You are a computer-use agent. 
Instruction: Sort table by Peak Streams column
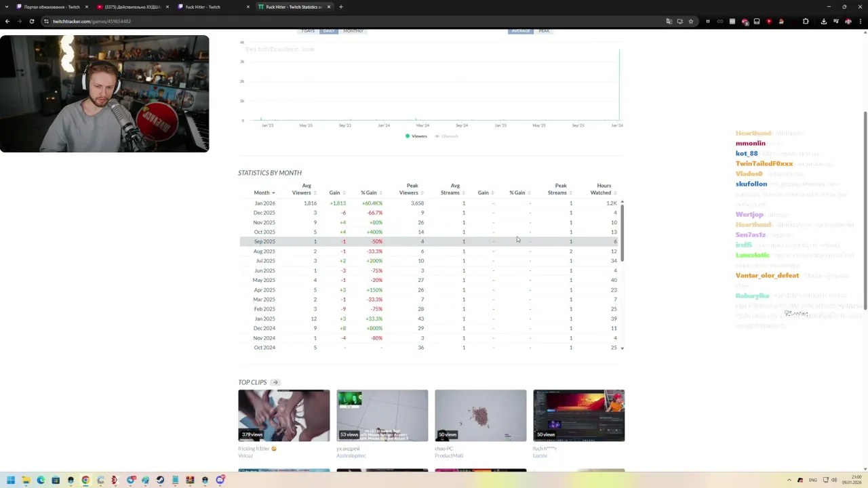point(559,189)
